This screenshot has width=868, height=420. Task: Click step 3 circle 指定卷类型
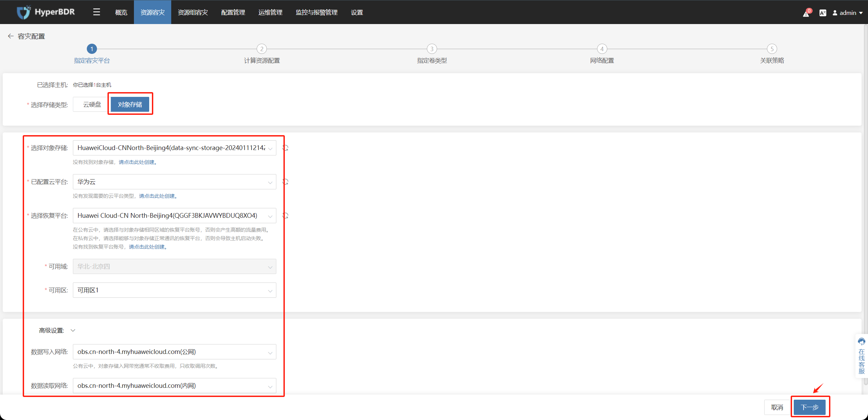coord(432,49)
